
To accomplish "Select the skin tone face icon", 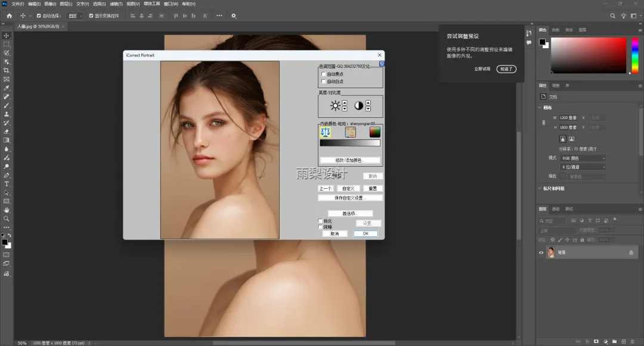I will 350,132.
